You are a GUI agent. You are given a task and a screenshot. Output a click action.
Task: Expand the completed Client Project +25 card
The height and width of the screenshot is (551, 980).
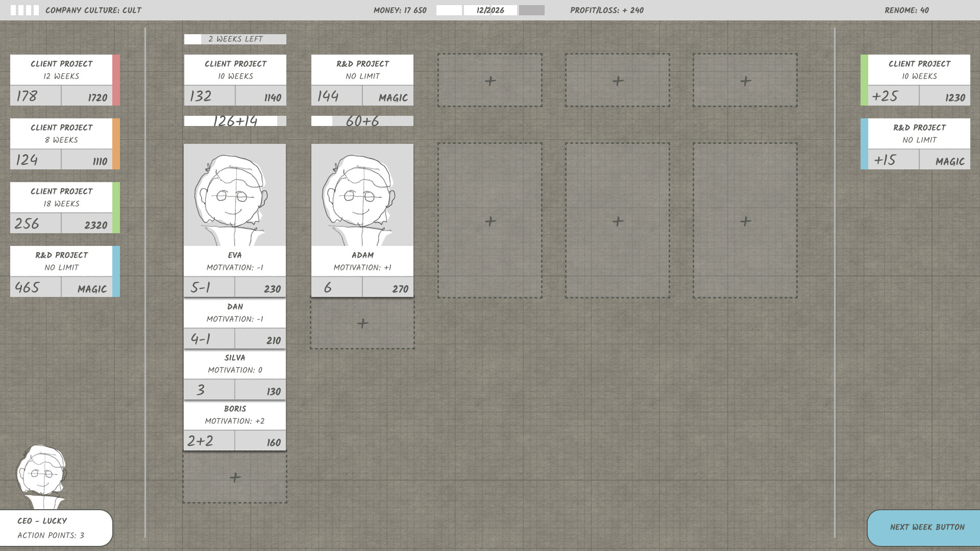[x=915, y=80]
